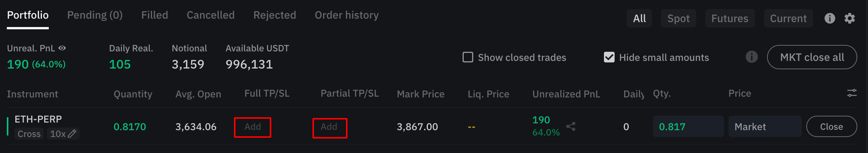Image resolution: width=868 pixels, height=153 pixels.
Task: Filter positions by Spot
Action: coord(679,18)
